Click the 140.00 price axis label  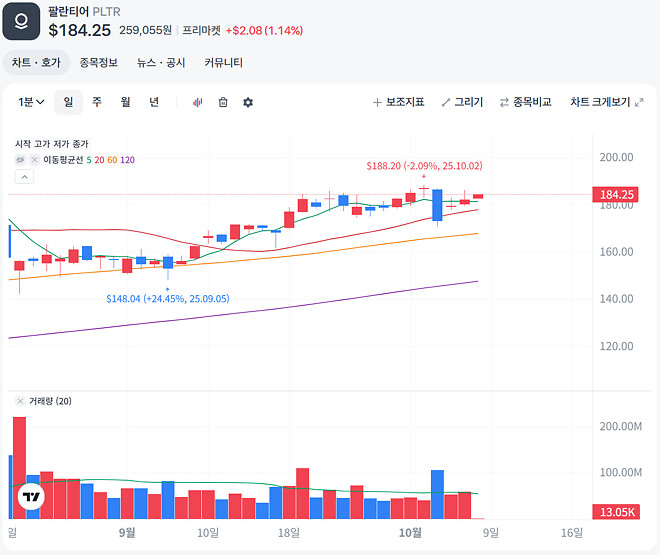[x=616, y=299]
